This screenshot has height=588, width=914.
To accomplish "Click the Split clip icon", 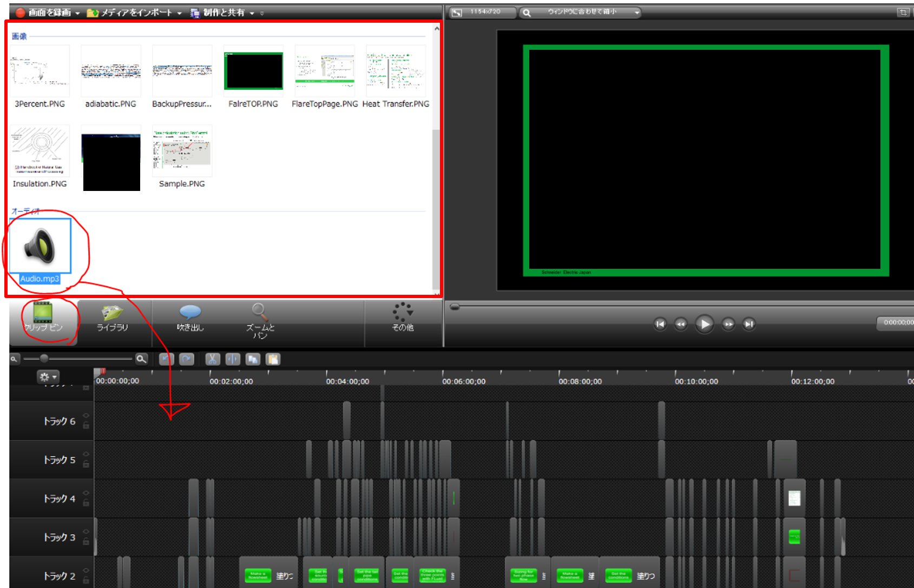I will coord(233,359).
